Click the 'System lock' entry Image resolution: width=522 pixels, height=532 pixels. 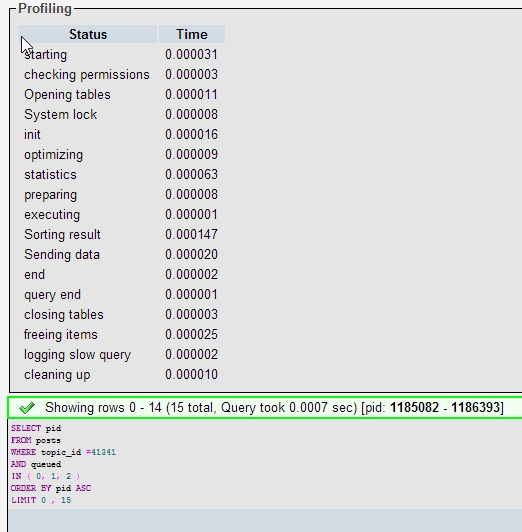coord(61,115)
